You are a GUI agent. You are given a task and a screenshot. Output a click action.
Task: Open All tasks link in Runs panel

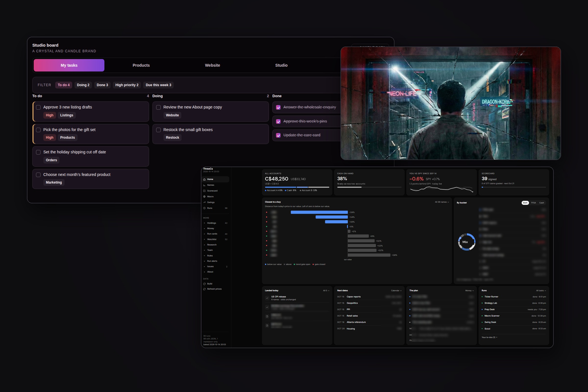pyautogui.click(x=541, y=291)
